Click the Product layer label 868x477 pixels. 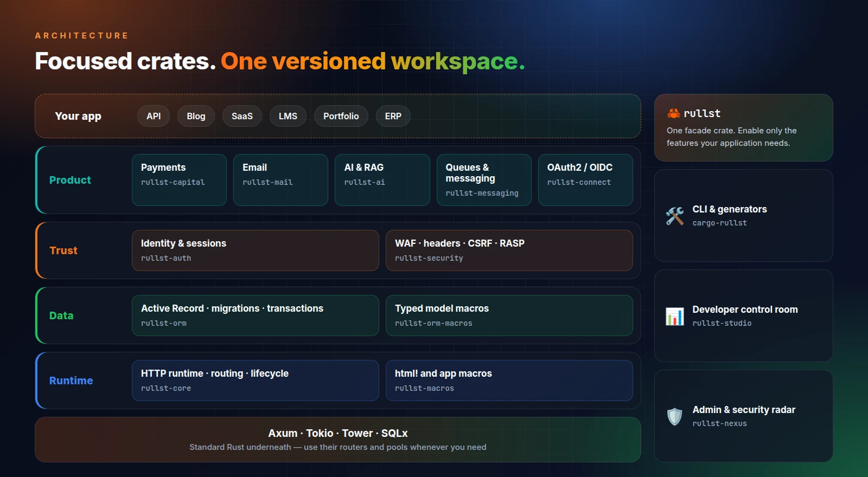[70, 180]
